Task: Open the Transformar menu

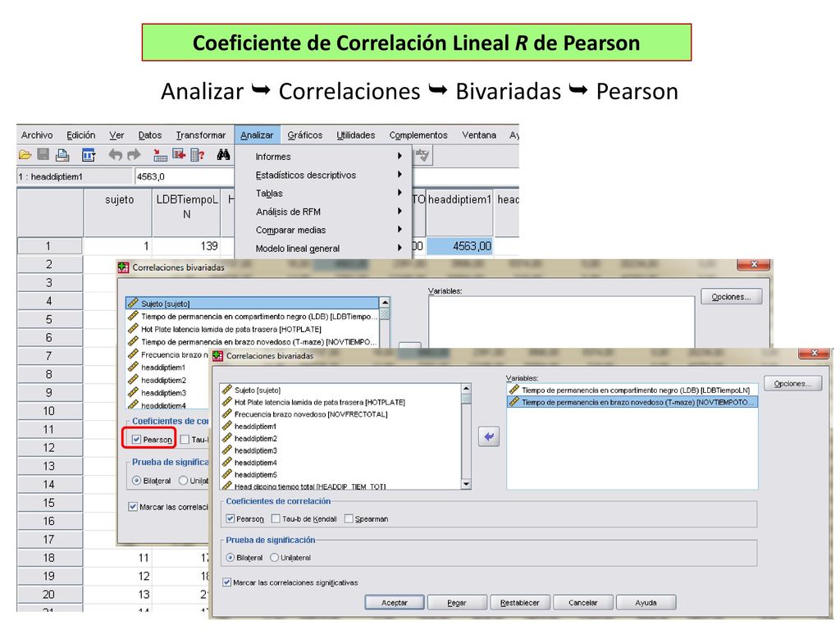Action: click(201, 135)
